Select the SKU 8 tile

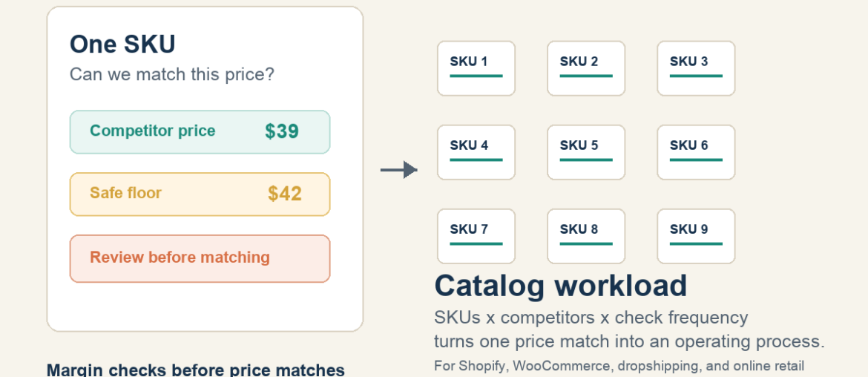pos(586,237)
